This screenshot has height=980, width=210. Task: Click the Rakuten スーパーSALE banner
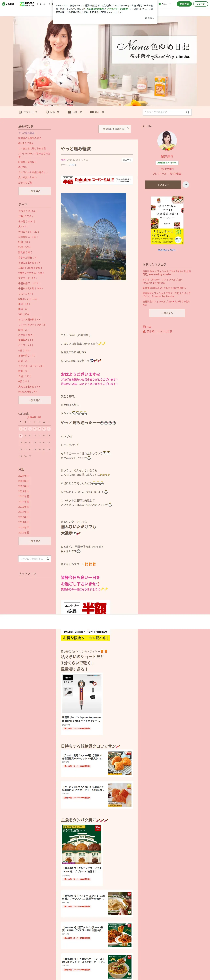pos(97,180)
